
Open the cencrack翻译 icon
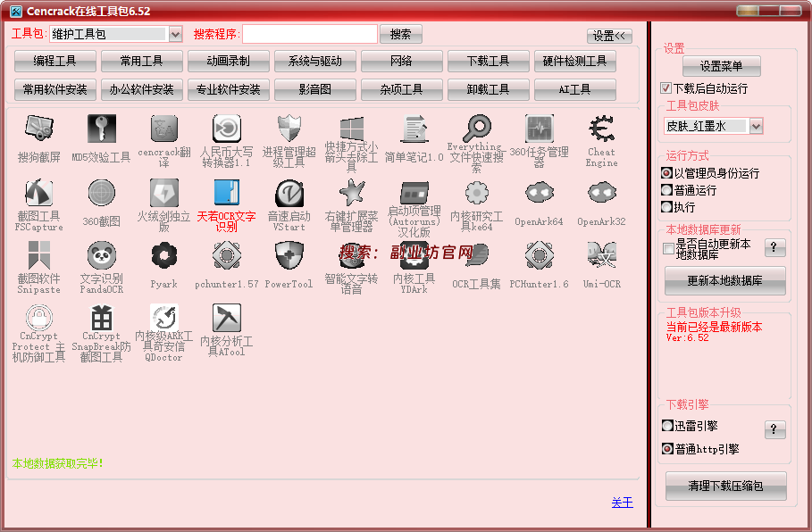(x=164, y=129)
